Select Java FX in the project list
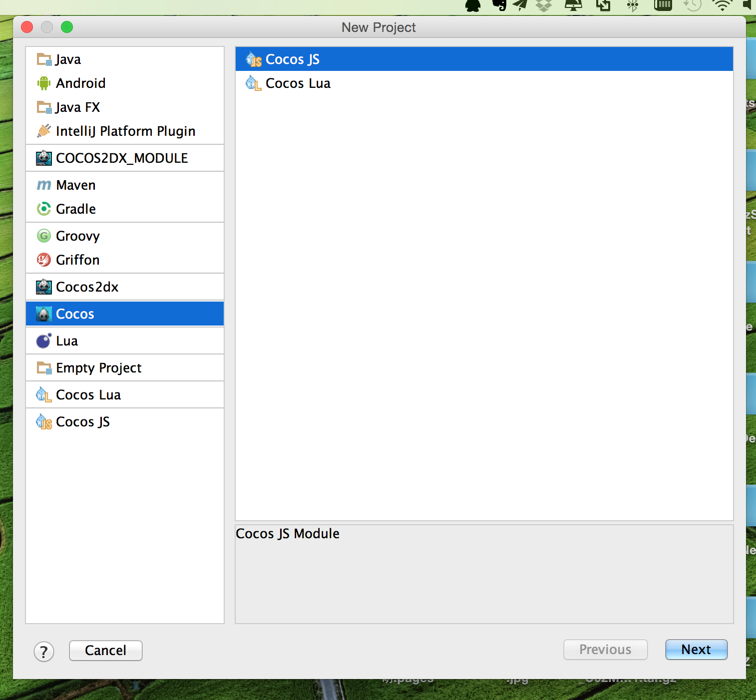 coord(78,107)
